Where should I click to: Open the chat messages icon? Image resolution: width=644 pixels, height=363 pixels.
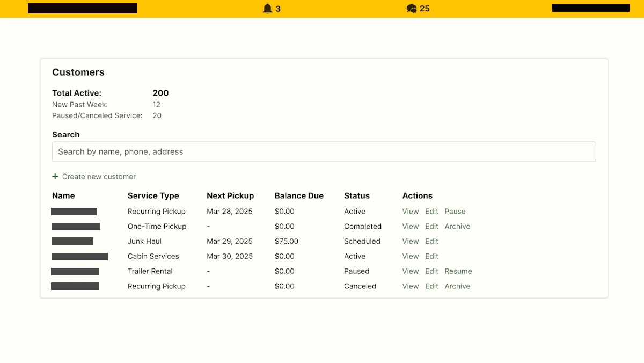412,9
